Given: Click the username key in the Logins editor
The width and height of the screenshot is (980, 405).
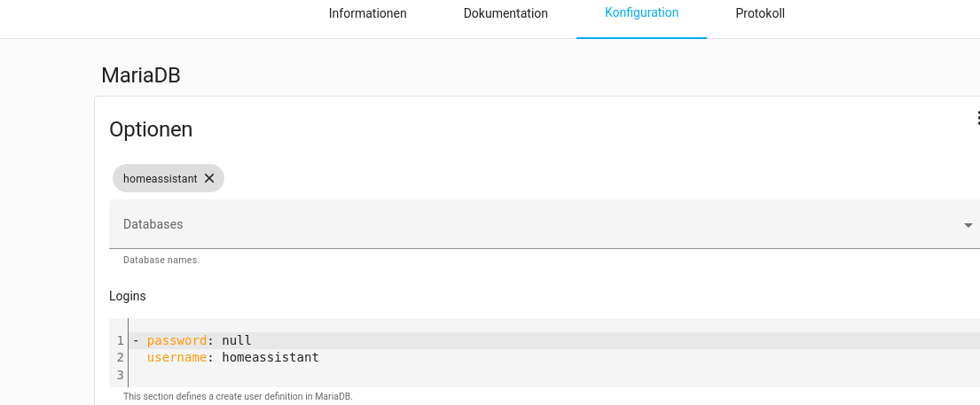Looking at the screenshot, I should (x=176, y=358).
